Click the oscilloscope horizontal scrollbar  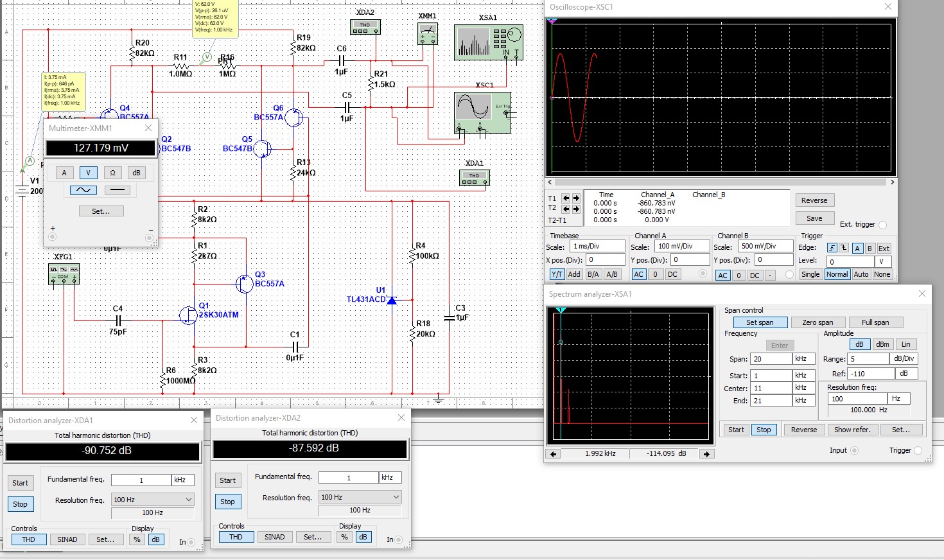(x=721, y=182)
